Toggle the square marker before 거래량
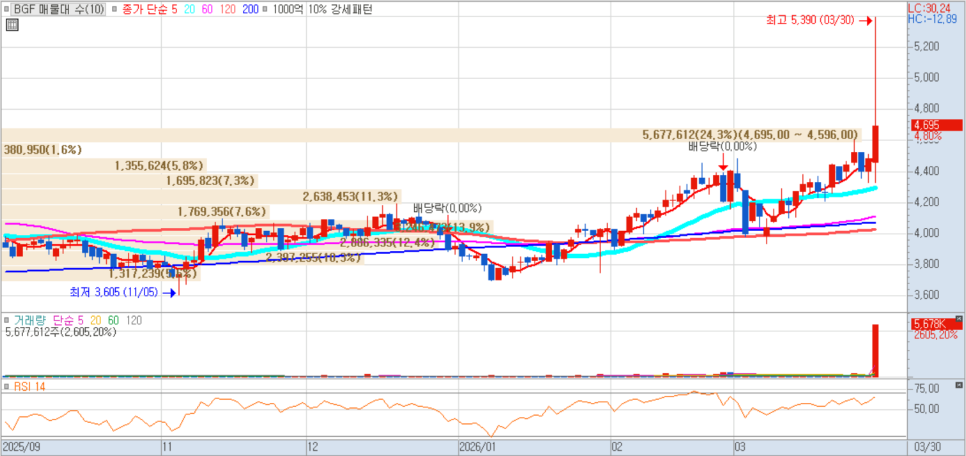The width and height of the screenshot is (966, 456). [x=7, y=320]
